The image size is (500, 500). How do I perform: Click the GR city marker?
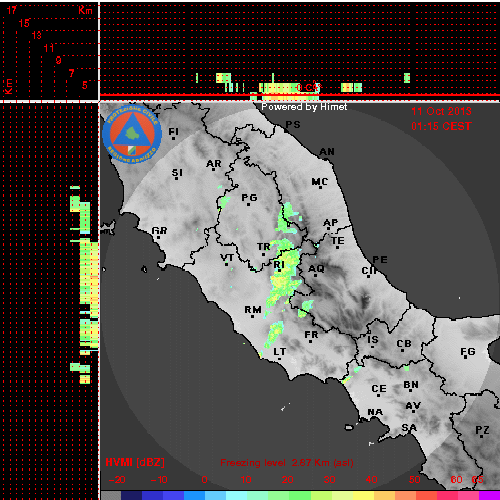(x=158, y=237)
